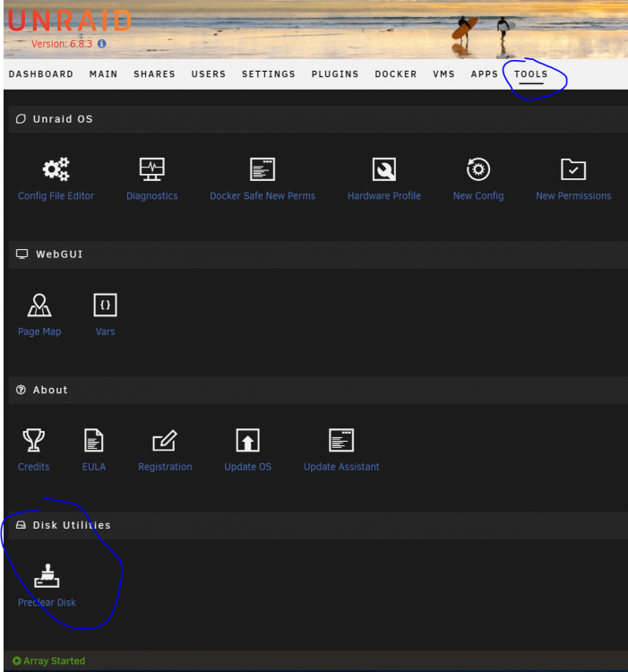Open the Hardware Profile link text

pyautogui.click(x=384, y=196)
